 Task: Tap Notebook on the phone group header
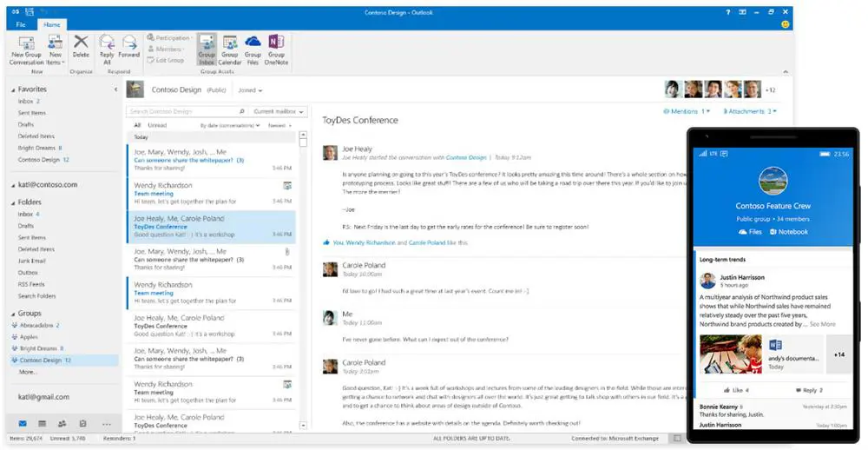click(x=789, y=232)
